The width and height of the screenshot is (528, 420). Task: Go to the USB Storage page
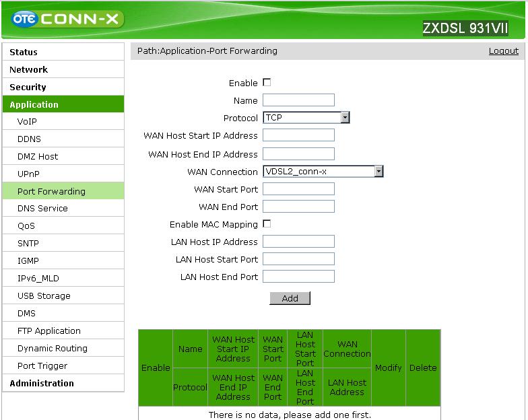coord(63,296)
